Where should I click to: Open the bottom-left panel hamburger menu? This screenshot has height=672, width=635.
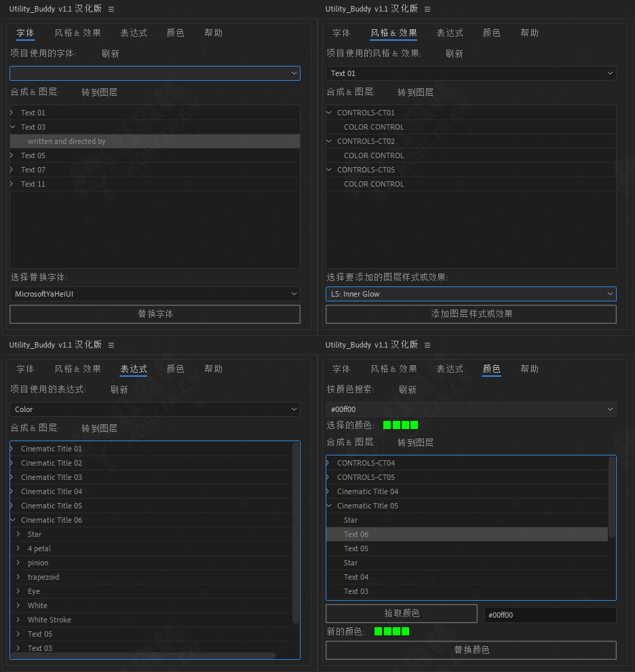(111, 345)
